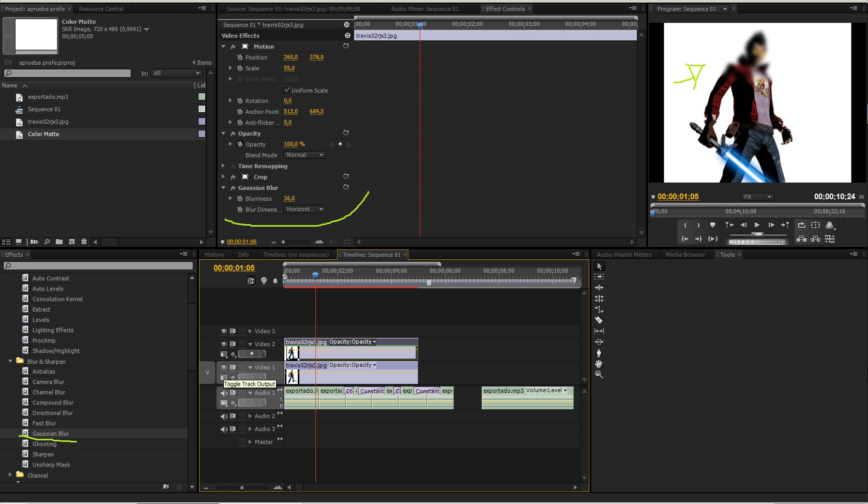This screenshot has width=868, height=504.
Task: Play the sequence in Program monitor
Action: (x=757, y=225)
